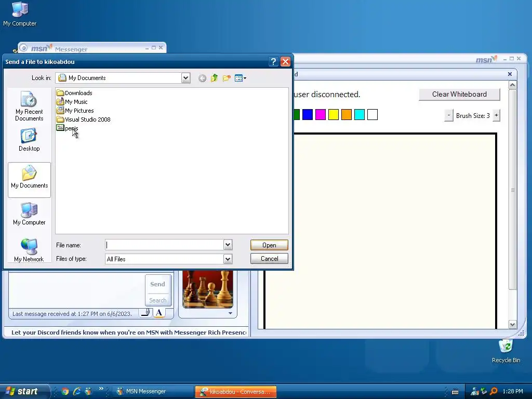Click the orange magnifier tray icon
Screen dimensions: 532x399
click(x=494, y=392)
